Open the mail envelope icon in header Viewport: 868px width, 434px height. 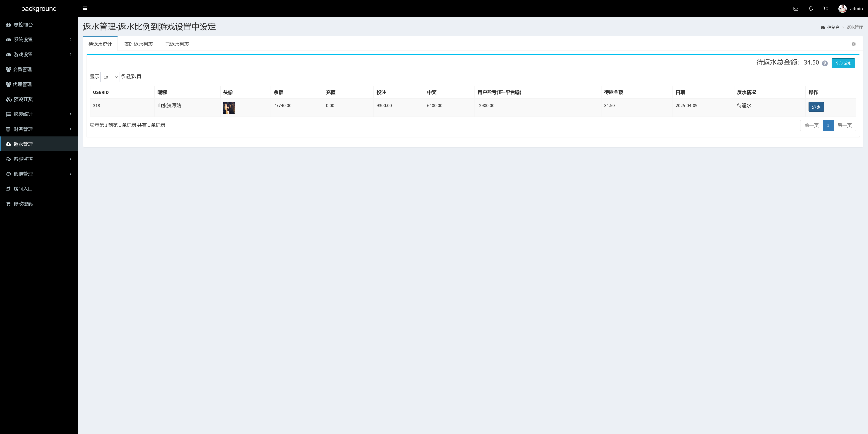pyautogui.click(x=796, y=9)
